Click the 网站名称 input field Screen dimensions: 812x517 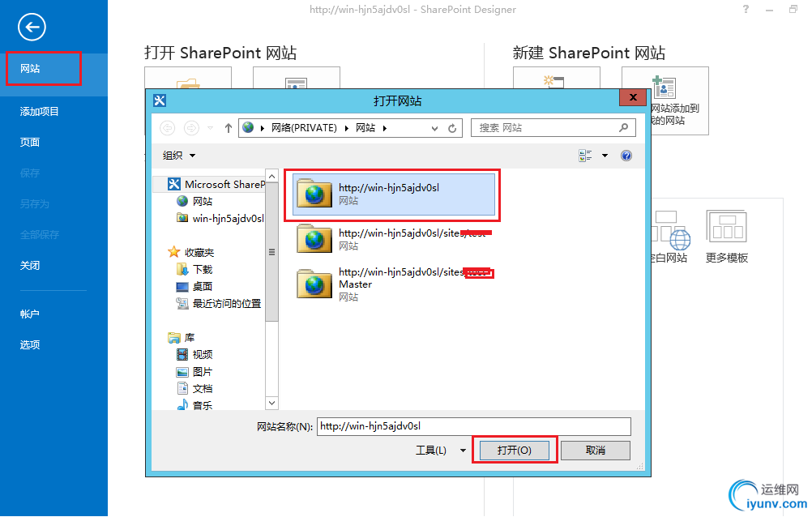pos(474,426)
